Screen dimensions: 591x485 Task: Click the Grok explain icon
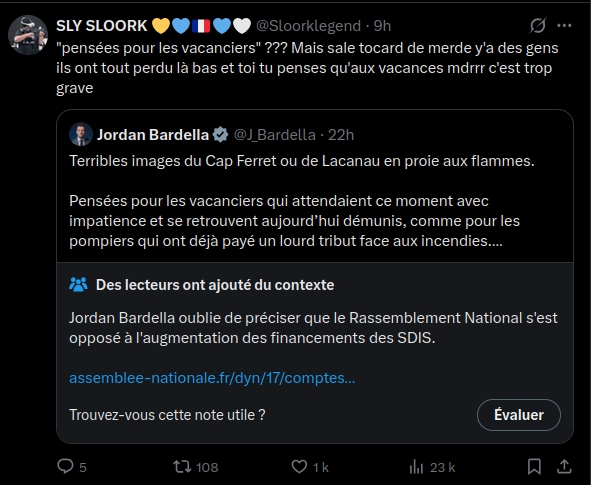click(537, 26)
